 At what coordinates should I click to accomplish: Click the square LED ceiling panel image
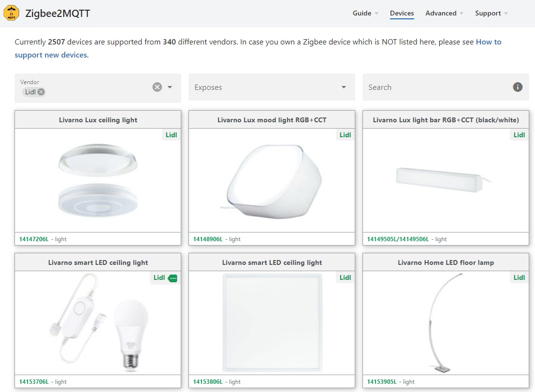coord(272,323)
